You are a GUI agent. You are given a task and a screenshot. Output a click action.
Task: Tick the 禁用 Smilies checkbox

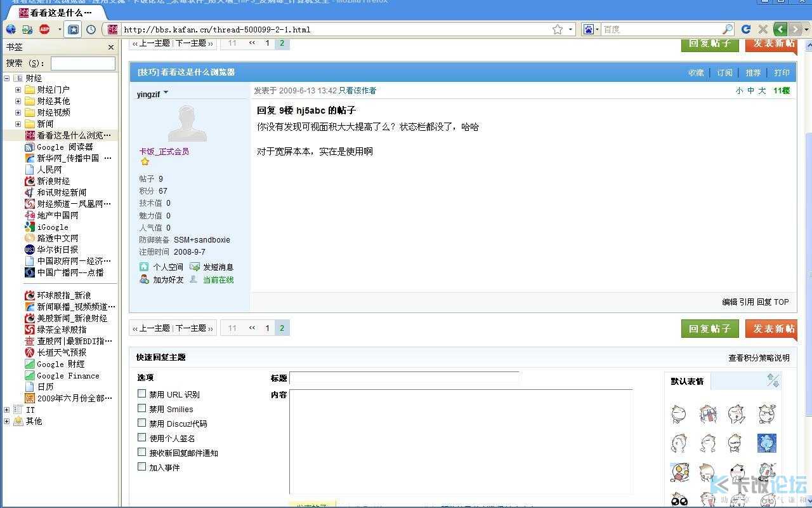[142, 408]
